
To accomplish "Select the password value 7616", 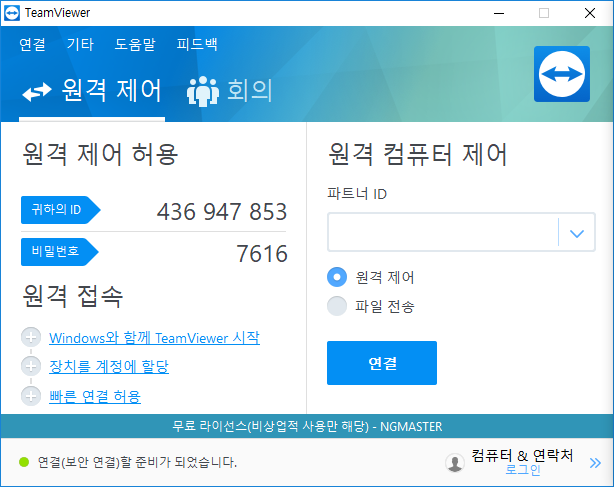I will tap(262, 254).
